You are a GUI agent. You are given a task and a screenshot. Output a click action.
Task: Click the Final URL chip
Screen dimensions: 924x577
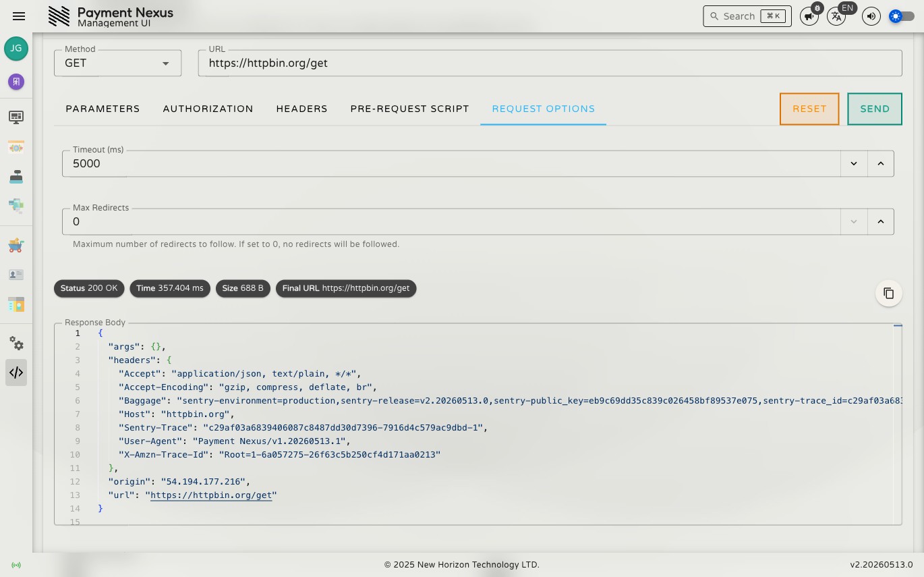(346, 288)
